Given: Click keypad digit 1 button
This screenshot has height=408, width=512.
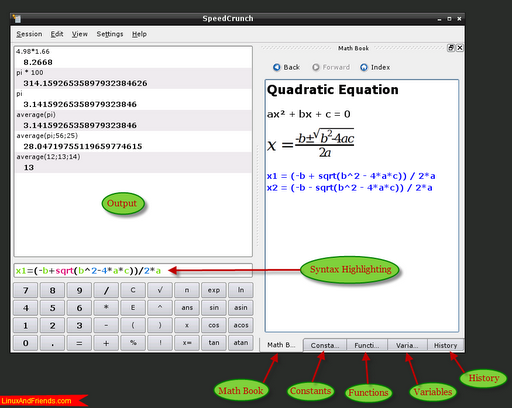Looking at the screenshot, I should click(x=26, y=325).
